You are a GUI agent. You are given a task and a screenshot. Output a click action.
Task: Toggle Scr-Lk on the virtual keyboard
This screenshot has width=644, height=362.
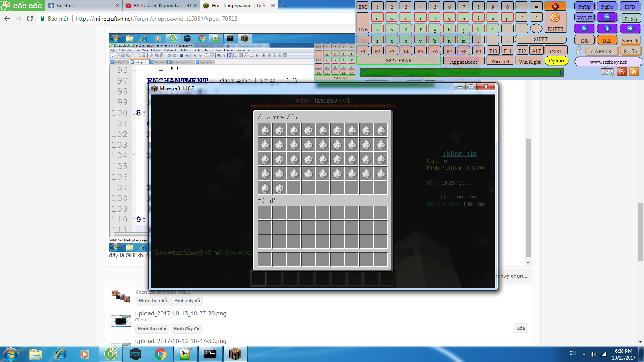pyautogui.click(x=630, y=51)
